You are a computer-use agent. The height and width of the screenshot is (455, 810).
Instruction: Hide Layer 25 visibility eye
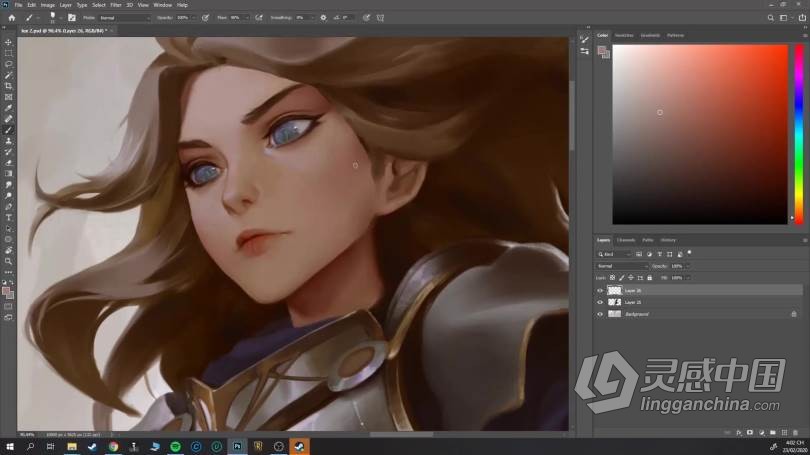[x=600, y=302]
